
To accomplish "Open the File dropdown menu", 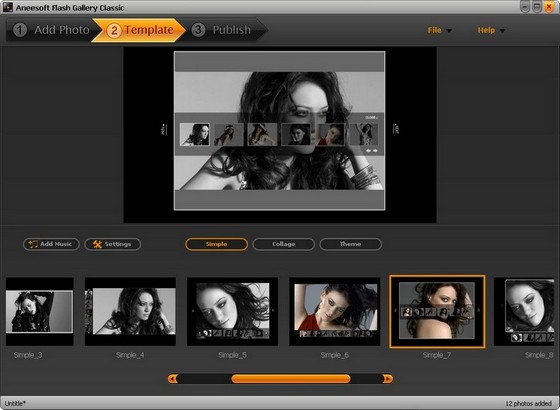I will pos(439,30).
